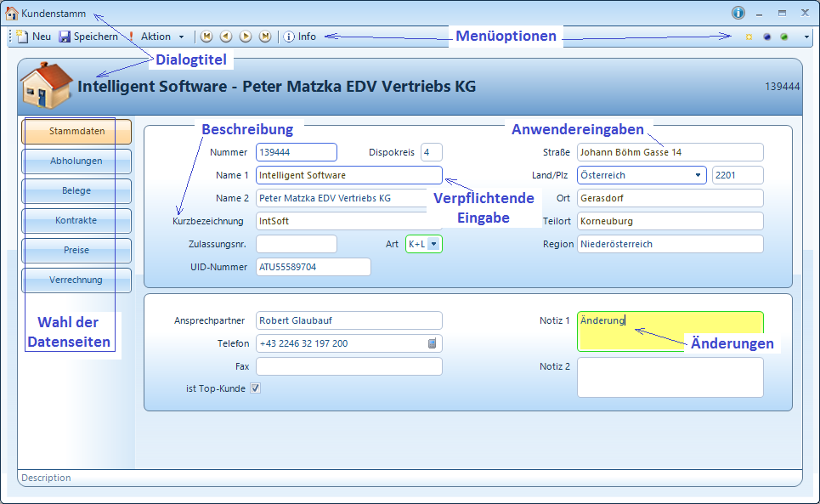Image resolution: width=820 pixels, height=504 pixels.
Task: Expand the Aktion dropdown arrow
Action: coord(182,37)
